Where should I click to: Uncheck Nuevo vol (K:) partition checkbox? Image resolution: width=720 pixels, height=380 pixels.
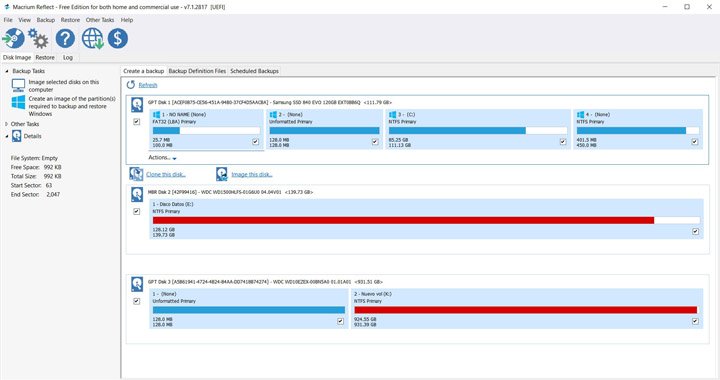pyautogui.click(x=695, y=321)
